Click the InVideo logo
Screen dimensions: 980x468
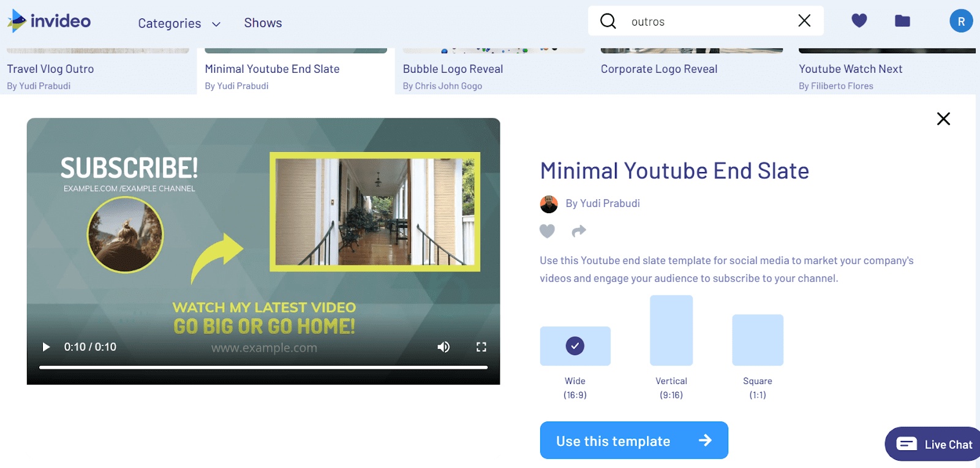[x=49, y=21]
